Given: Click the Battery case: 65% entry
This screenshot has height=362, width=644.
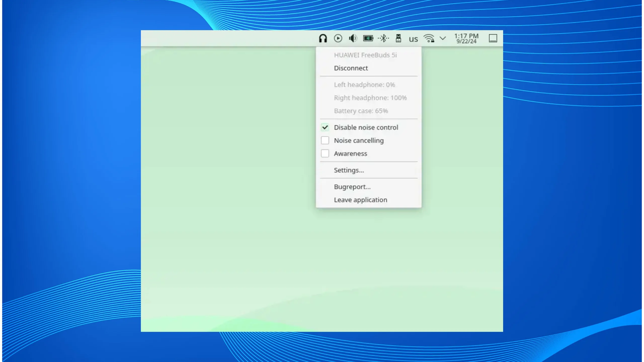Looking at the screenshot, I should (361, 111).
